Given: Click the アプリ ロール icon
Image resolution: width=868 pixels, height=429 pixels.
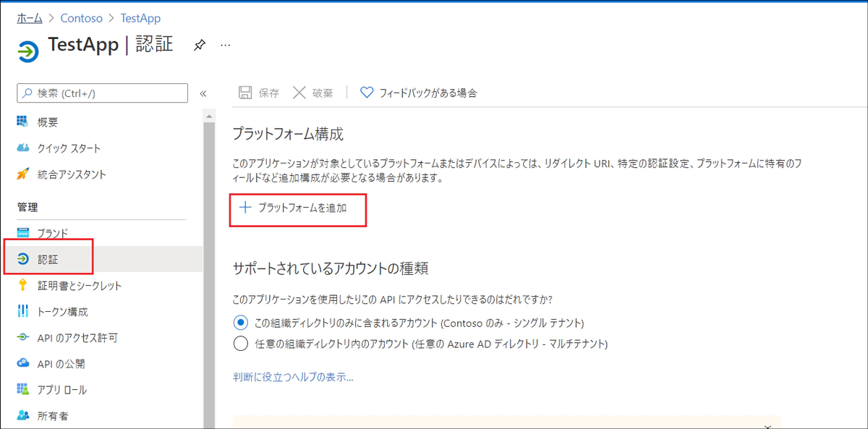Looking at the screenshot, I should pos(22,389).
